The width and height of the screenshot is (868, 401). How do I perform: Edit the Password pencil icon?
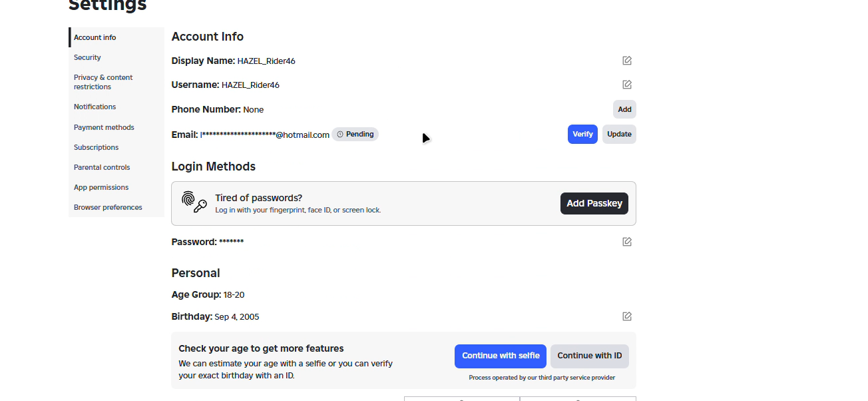(x=627, y=242)
